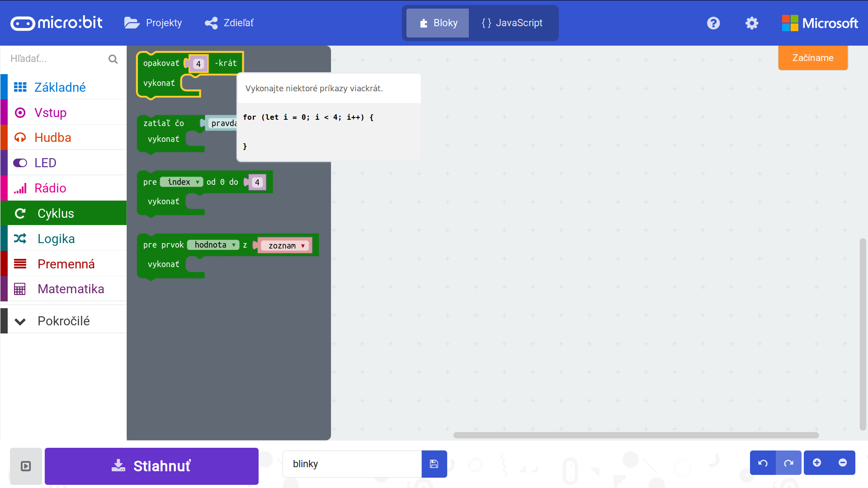This screenshot has height=488, width=868.
Task: Open the settings gear menu
Action: [751, 23]
